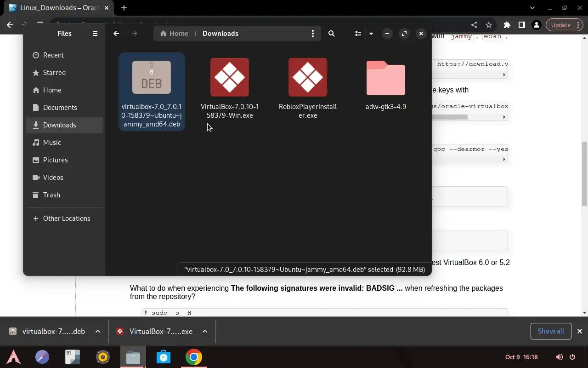Open search in Files

pos(332,34)
